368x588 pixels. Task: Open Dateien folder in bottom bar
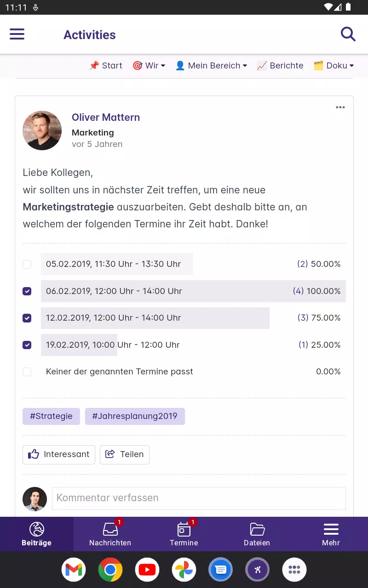[x=257, y=534]
